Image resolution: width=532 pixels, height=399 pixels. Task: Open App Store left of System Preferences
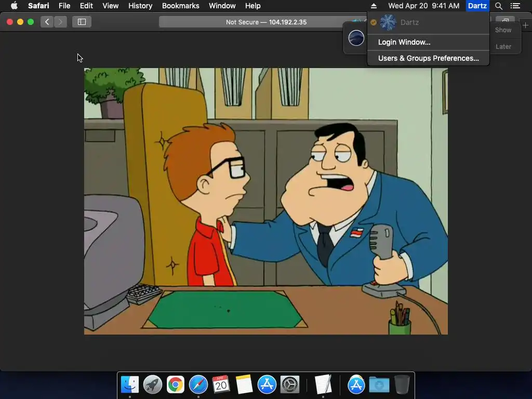[267, 384]
